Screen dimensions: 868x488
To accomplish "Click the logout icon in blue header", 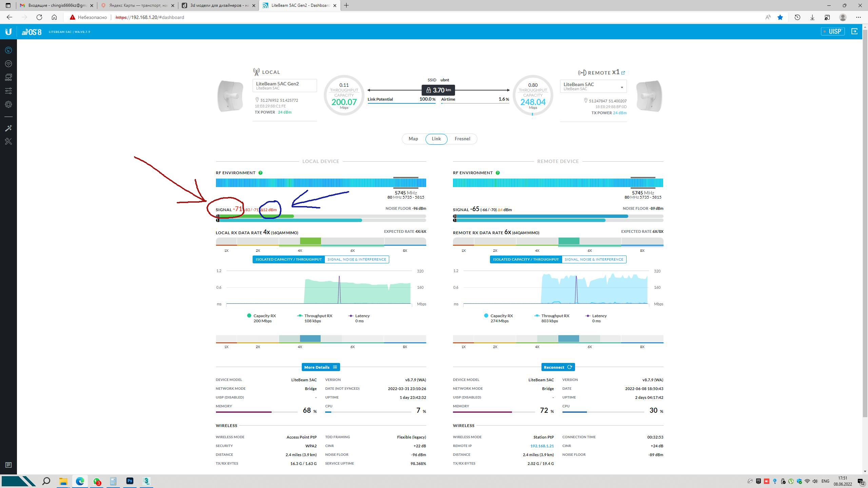I will tap(854, 31).
